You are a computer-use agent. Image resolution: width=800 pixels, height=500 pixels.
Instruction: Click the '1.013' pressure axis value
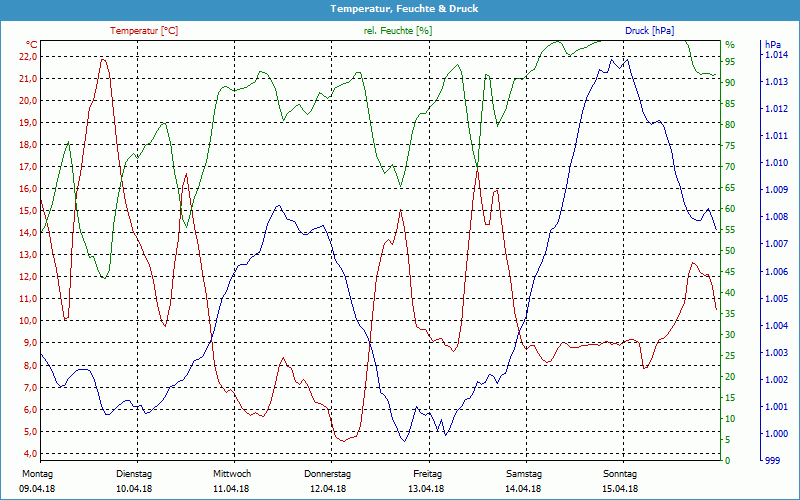(x=776, y=82)
